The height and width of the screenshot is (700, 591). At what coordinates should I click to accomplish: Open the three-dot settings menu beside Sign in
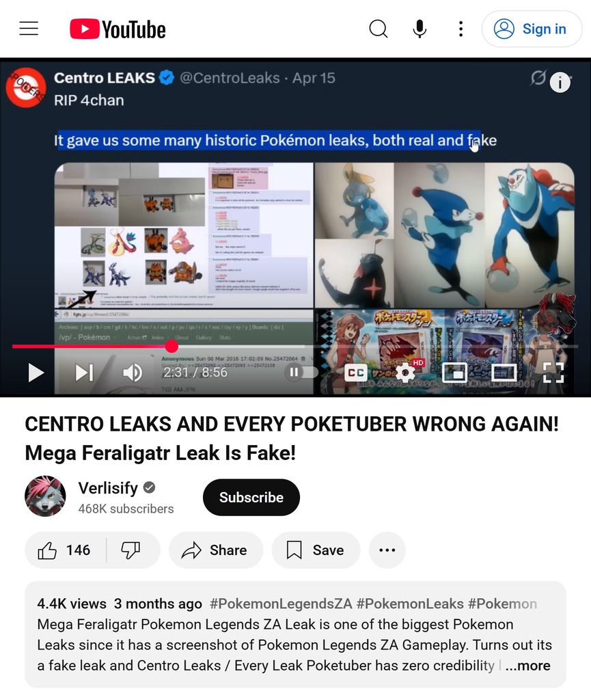461,29
